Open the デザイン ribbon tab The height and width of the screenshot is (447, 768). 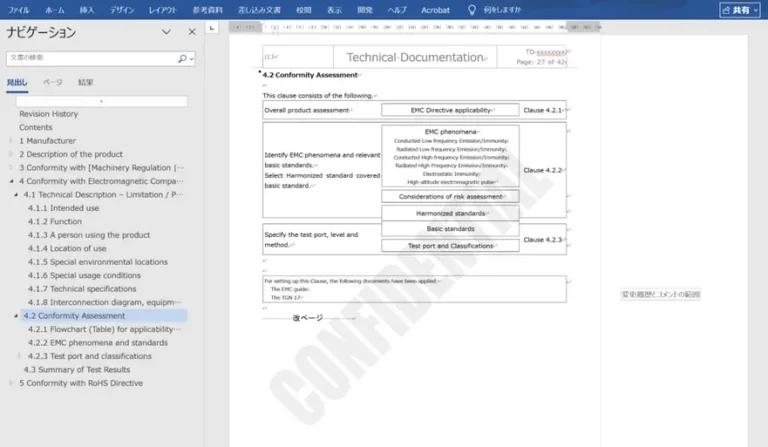coord(122,10)
